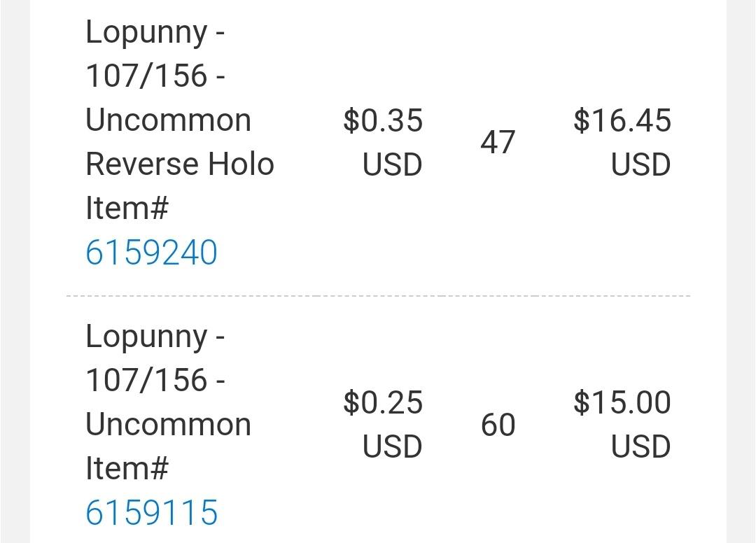Open item number 6159240 link
The image size is (756, 543).
tap(151, 252)
